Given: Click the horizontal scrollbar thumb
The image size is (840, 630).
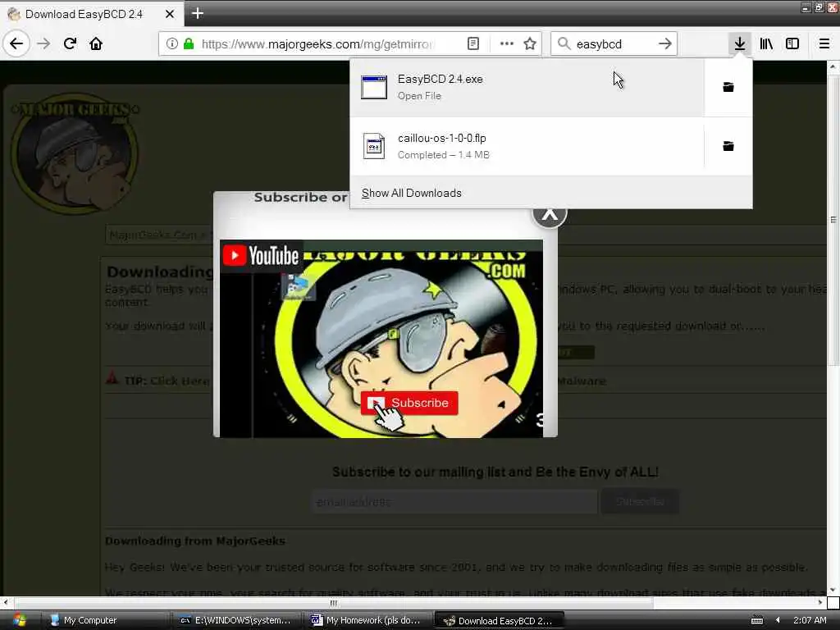Looking at the screenshot, I should coord(333,603).
